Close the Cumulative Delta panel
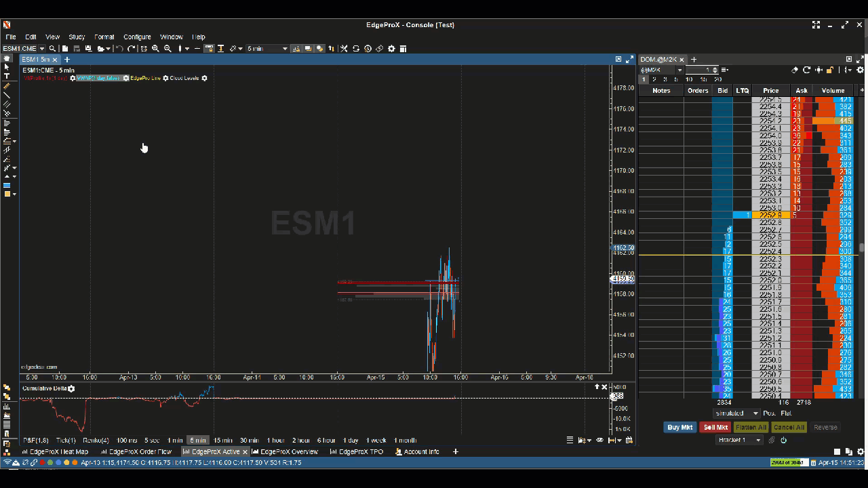Image resolution: width=868 pixels, height=488 pixels. (x=604, y=387)
